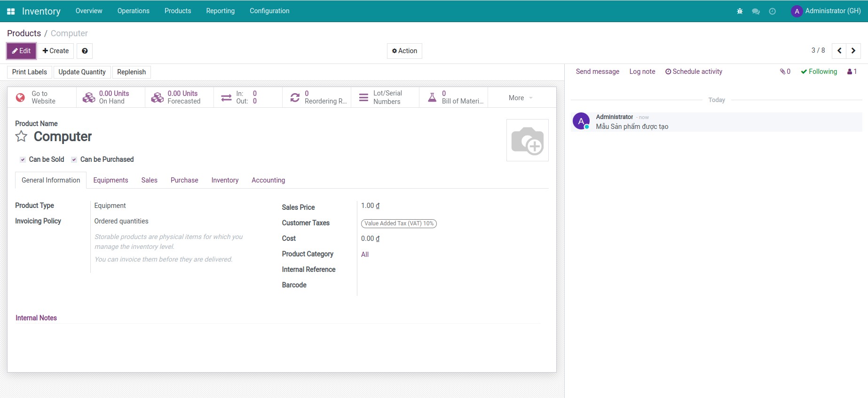Open the apps grid menu icon

(x=11, y=11)
